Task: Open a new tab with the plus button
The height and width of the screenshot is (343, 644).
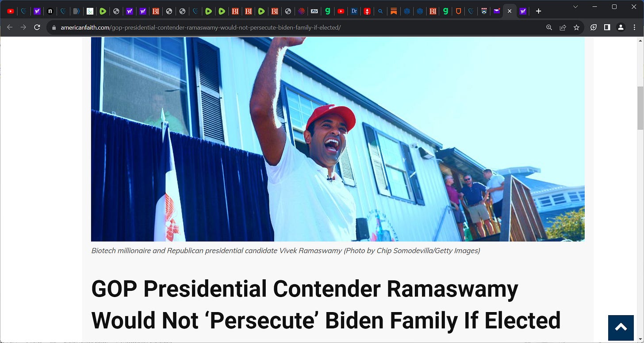Action: click(538, 11)
